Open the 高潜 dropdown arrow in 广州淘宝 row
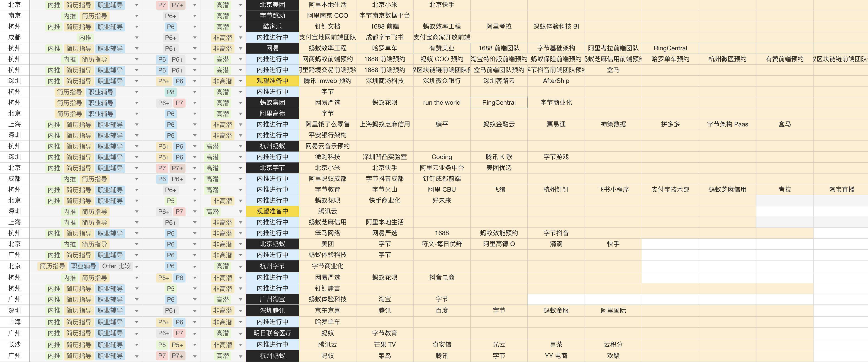 point(241,299)
